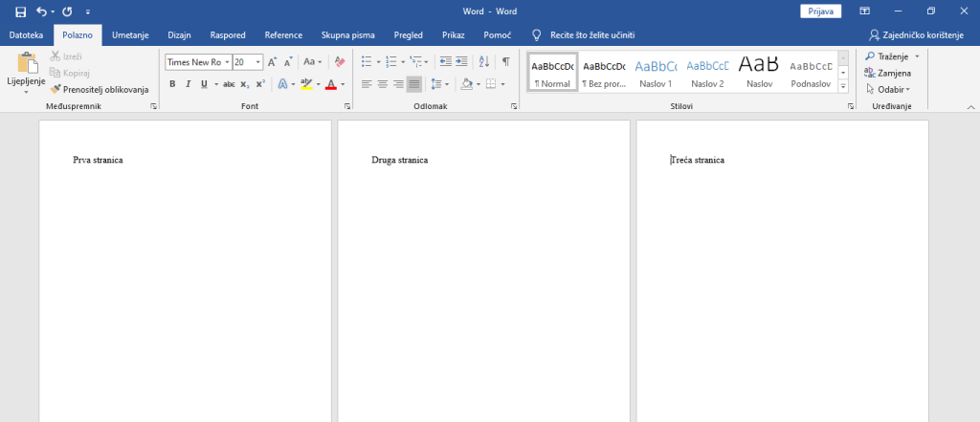Image resolution: width=980 pixels, height=422 pixels.
Task: Click the Clear formatting eraser icon
Action: click(x=340, y=61)
